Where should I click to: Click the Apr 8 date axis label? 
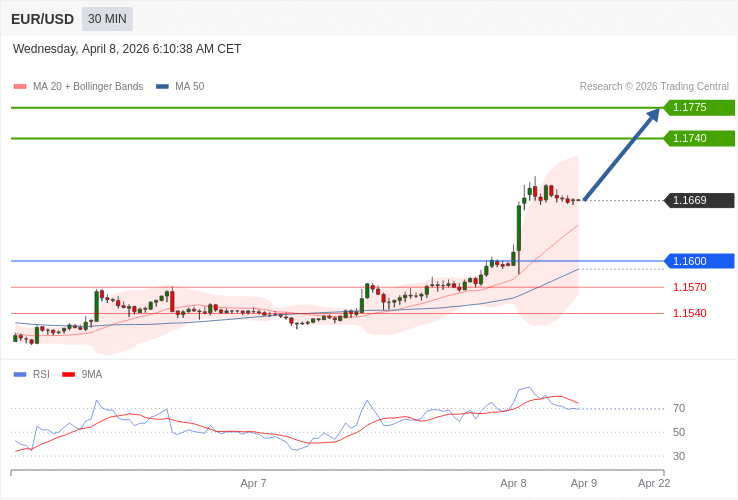pyautogui.click(x=513, y=484)
